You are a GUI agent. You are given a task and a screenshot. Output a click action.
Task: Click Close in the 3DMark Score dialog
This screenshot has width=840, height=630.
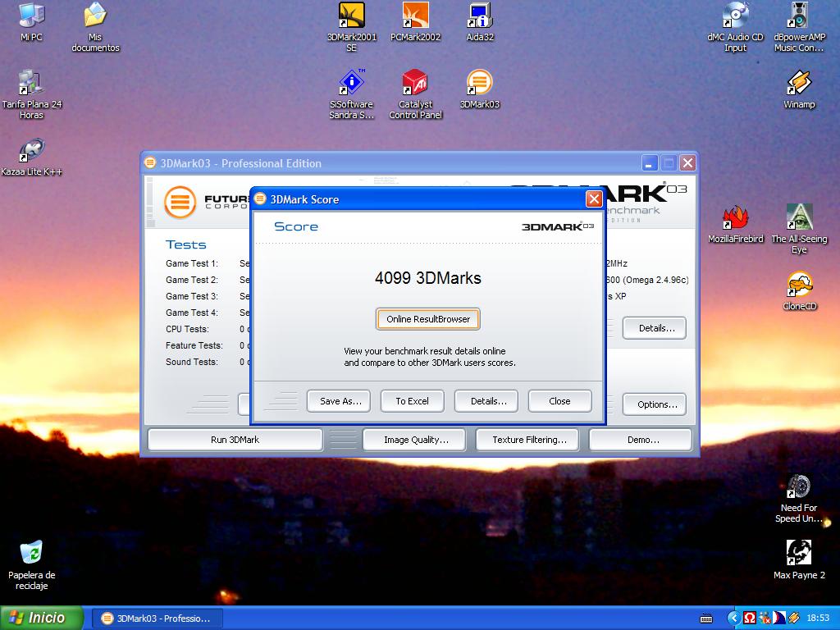coord(559,400)
